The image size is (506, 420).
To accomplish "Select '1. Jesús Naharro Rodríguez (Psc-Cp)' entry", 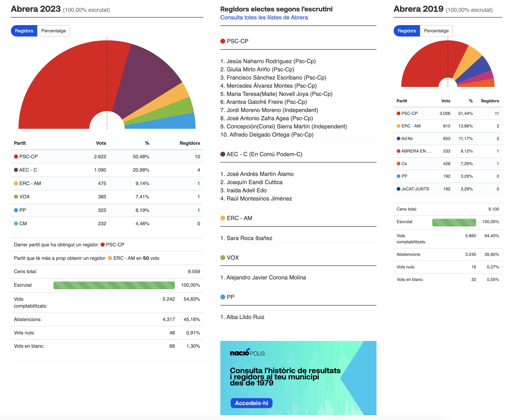I will coord(268,61).
